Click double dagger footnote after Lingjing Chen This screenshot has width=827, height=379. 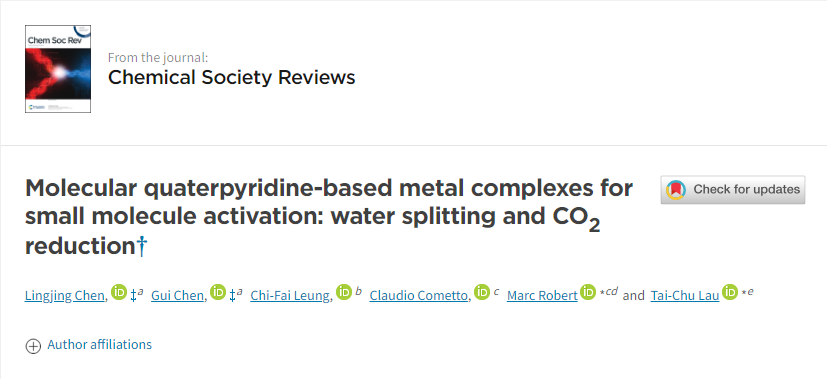[133, 295]
